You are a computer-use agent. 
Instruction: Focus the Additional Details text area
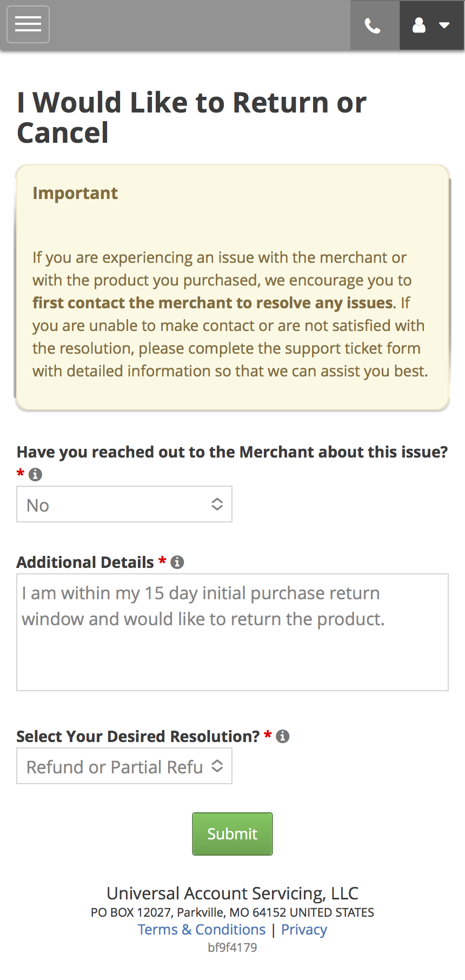pos(232,632)
